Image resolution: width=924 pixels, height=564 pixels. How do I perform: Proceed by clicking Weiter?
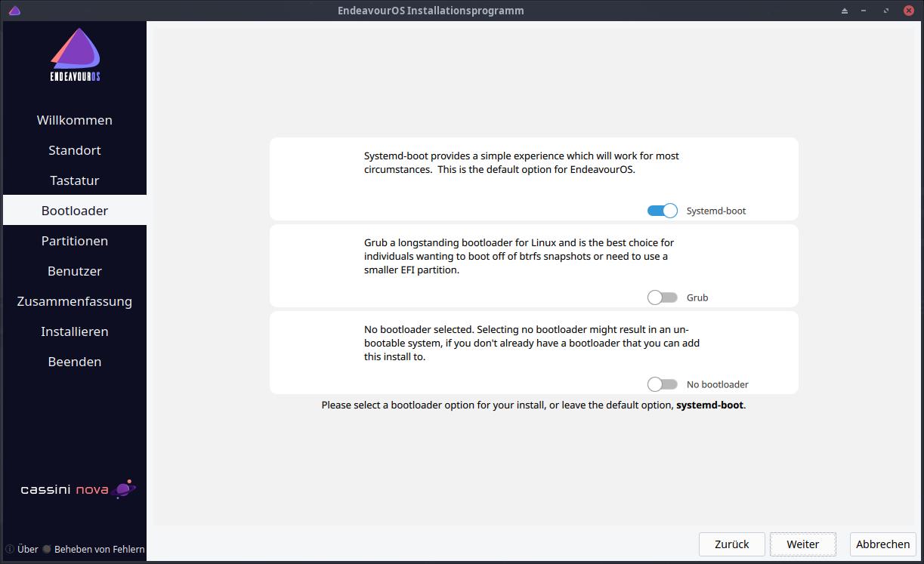802,544
